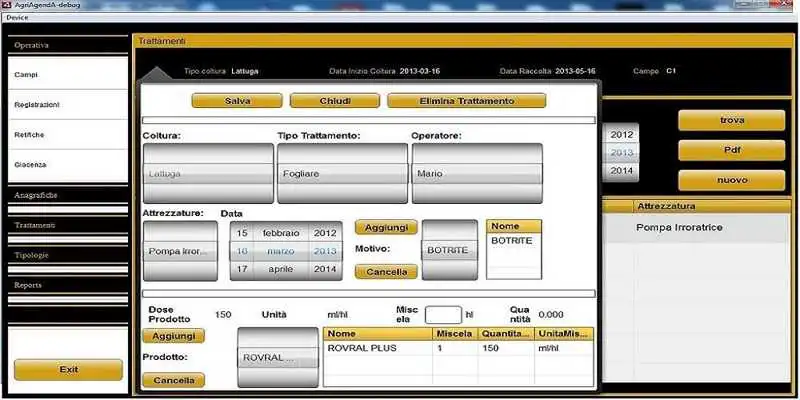The height and width of the screenshot is (400, 800).
Task: Open Registrazioni in the sidebar
Action: [68, 105]
